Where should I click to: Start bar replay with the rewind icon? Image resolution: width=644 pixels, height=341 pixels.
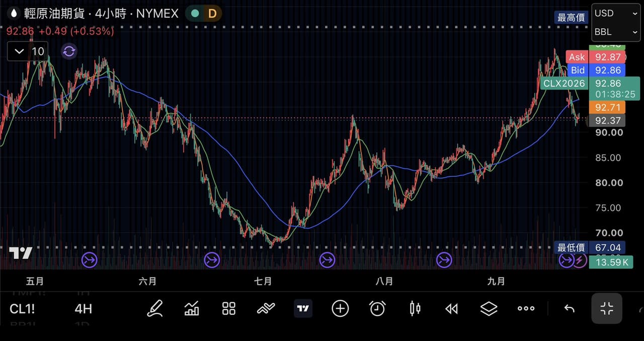click(452, 309)
